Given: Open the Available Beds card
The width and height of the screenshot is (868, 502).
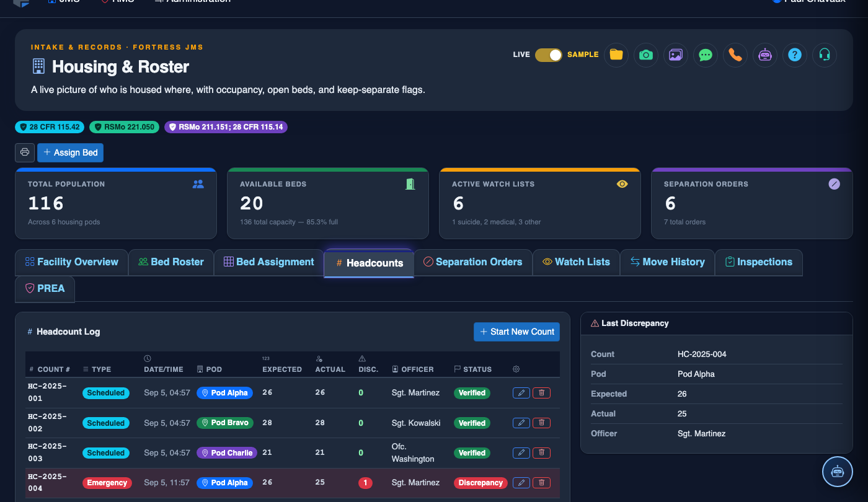Looking at the screenshot, I should tap(328, 203).
